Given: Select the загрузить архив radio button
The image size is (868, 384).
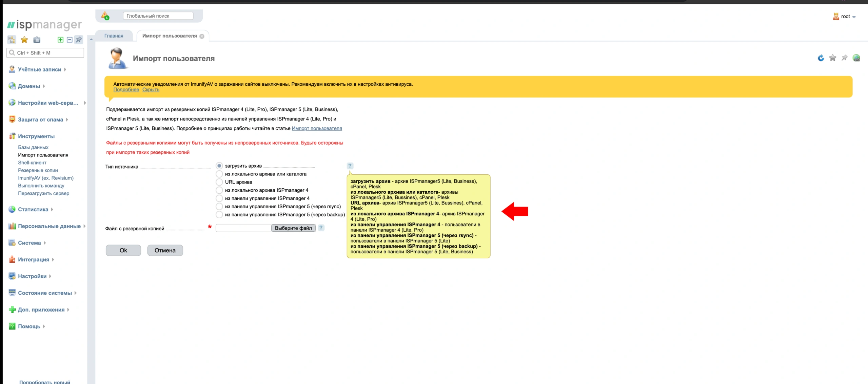Looking at the screenshot, I should coord(219,166).
